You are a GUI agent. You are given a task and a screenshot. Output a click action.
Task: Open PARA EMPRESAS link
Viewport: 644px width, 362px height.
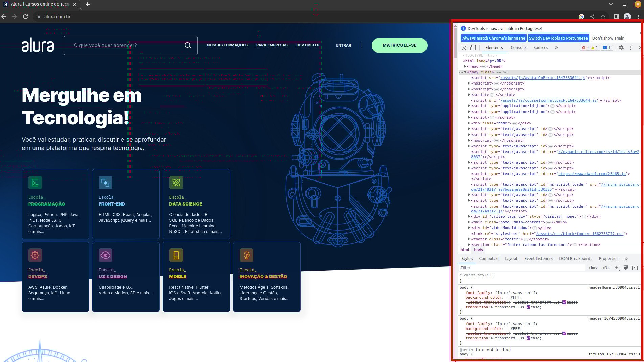[272, 45]
